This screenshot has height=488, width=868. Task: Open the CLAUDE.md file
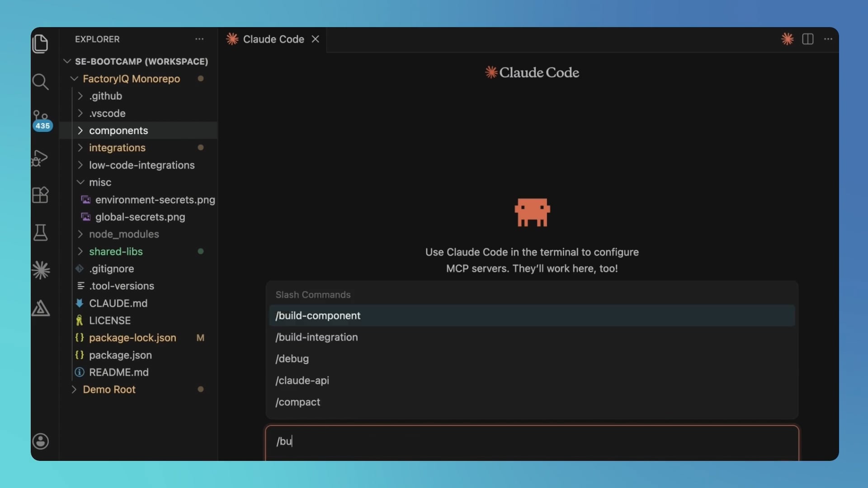(x=118, y=303)
